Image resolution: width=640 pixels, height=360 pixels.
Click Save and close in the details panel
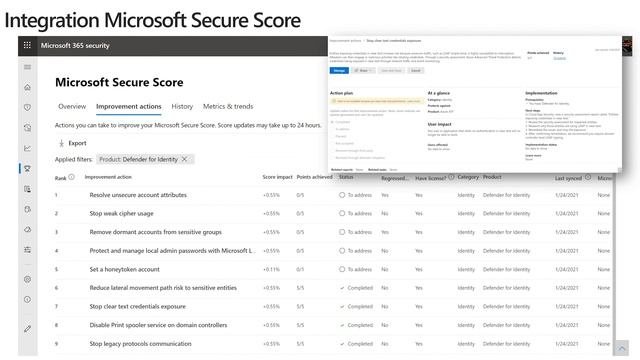coord(391,71)
